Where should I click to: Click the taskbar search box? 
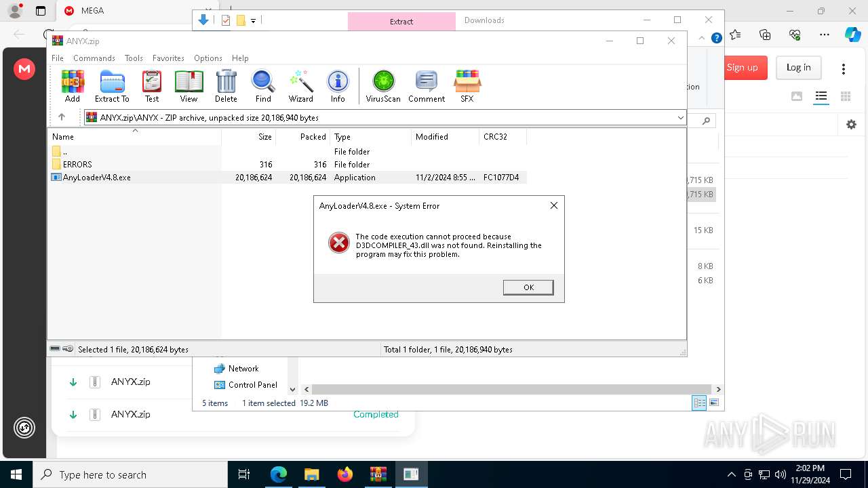130,474
